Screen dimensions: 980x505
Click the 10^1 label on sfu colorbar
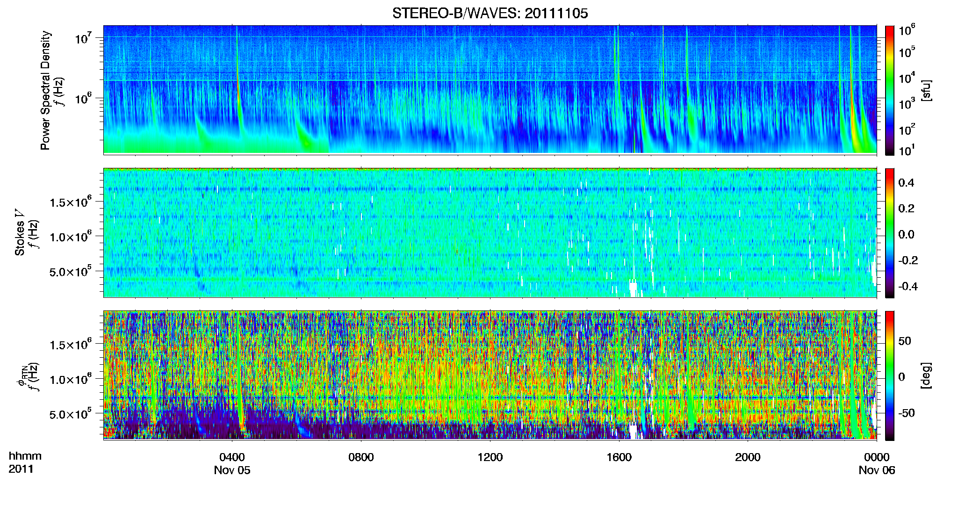click(907, 150)
